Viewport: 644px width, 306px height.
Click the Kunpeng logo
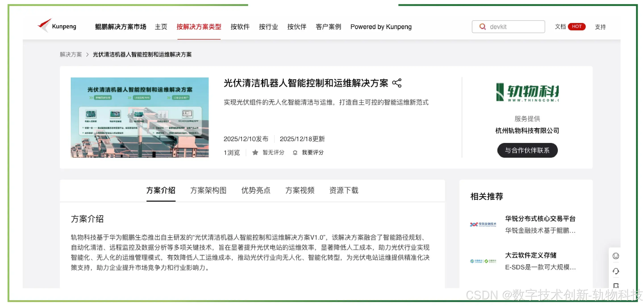(57, 26)
